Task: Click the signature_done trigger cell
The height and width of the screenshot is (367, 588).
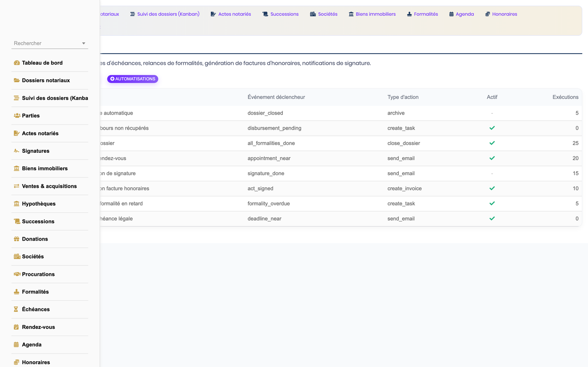Action: [266, 174]
